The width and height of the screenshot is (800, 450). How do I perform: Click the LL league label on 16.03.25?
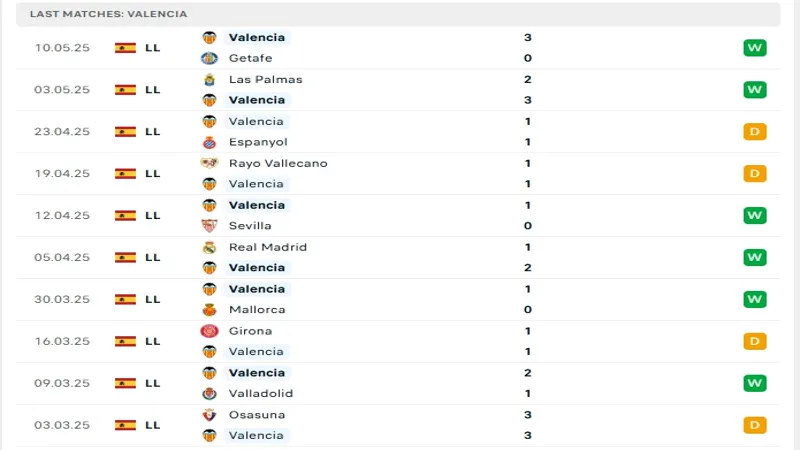[x=152, y=341]
